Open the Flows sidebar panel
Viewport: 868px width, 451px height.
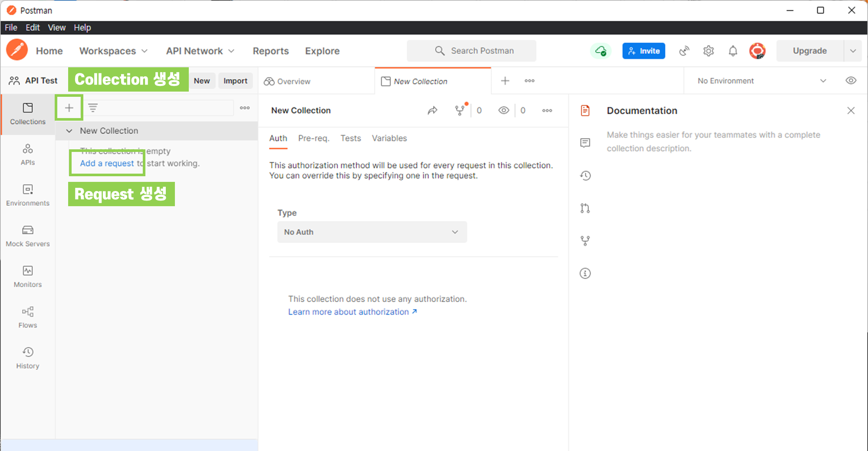(28, 317)
